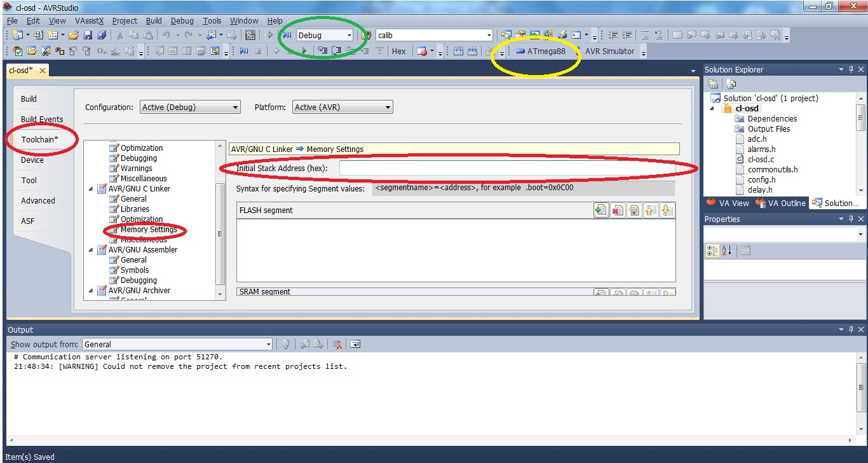Toggle word wrap in the Output panel
868x463 pixels.
coord(355,344)
